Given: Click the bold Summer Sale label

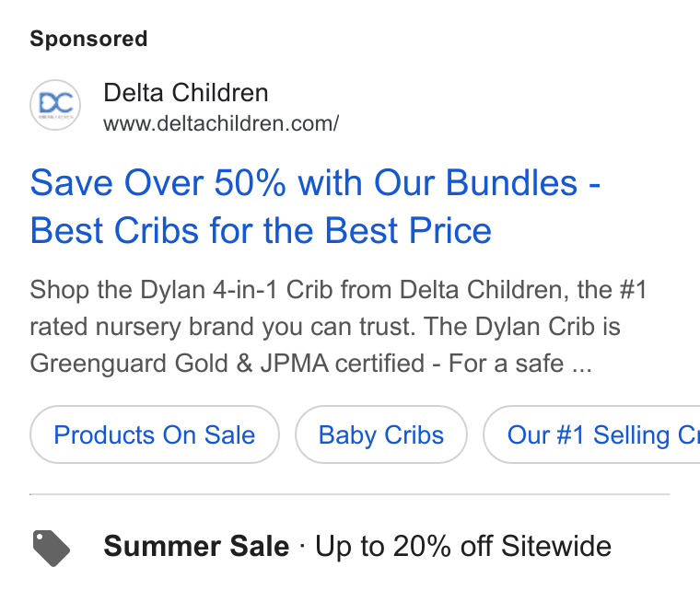Looking at the screenshot, I should [196, 546].
